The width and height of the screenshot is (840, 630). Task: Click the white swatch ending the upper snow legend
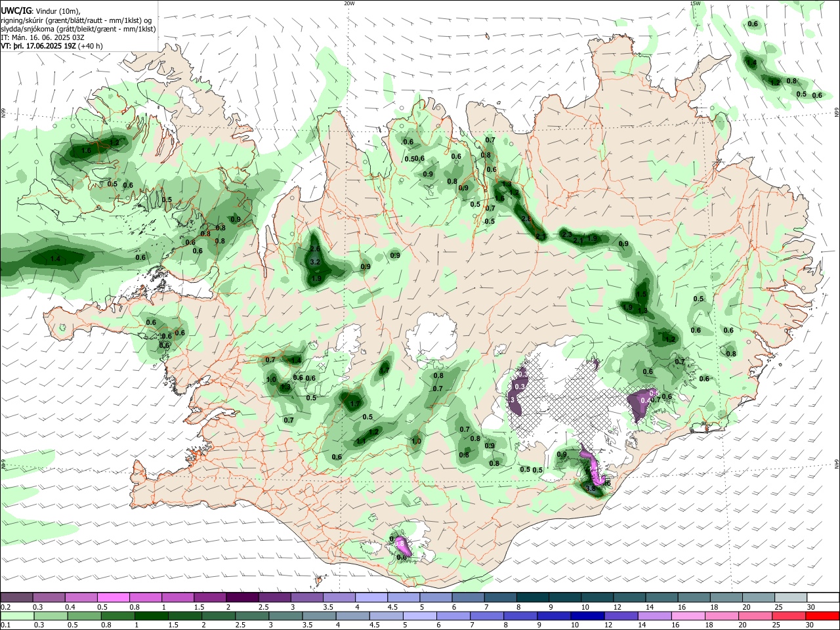point(823,598)
